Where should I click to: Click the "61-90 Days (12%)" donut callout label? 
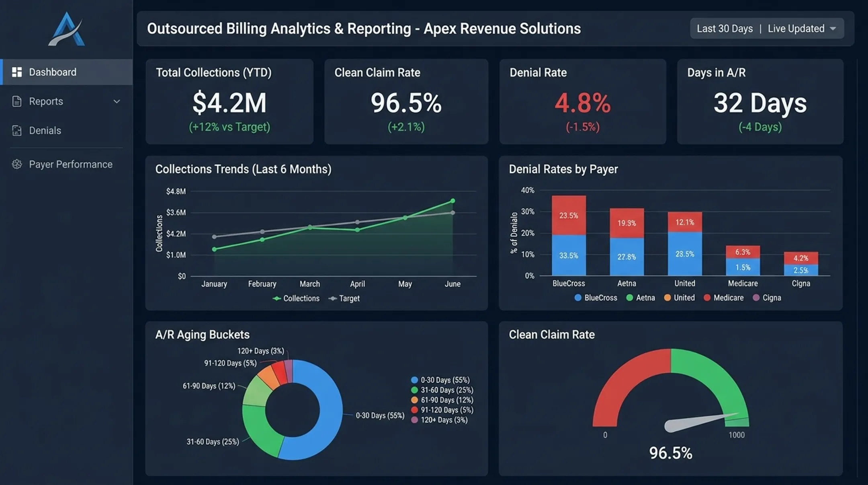point(209,386)
